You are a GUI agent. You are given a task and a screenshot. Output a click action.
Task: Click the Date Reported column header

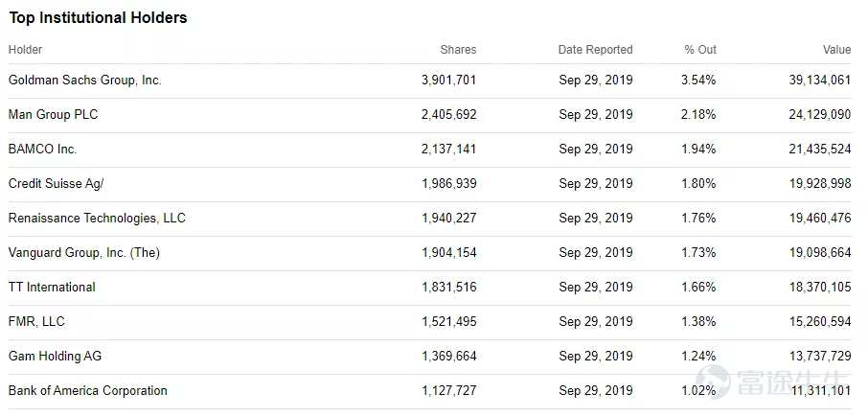pos(595,50)
